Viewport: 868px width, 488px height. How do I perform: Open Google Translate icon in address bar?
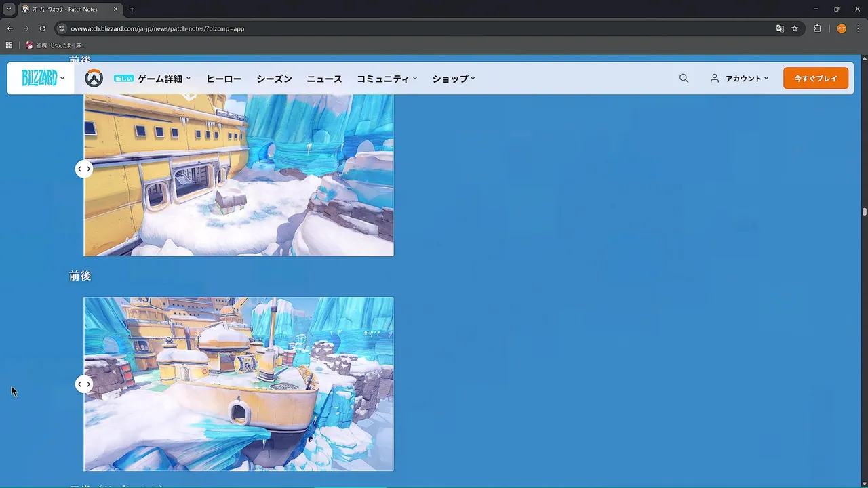(780, 28)
